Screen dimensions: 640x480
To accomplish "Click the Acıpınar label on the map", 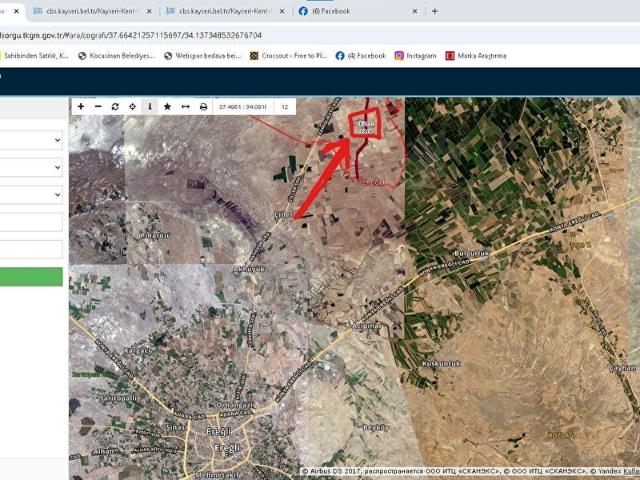I will tap(366, 326).
